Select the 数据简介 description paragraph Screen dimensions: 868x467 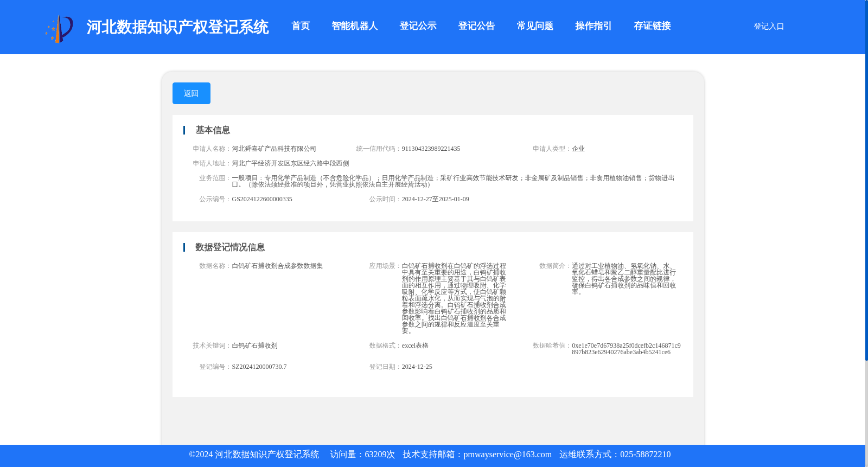coord(624,279)
